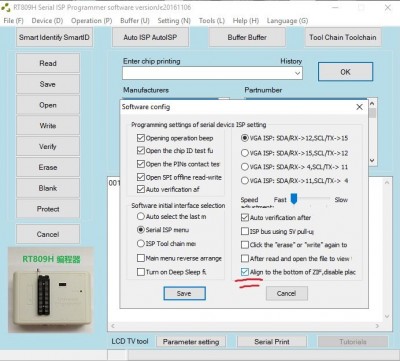Image resolution: width=400 pixels, height=361 pixels.
Task: Click the Speed slider handle
Action: 294,199
